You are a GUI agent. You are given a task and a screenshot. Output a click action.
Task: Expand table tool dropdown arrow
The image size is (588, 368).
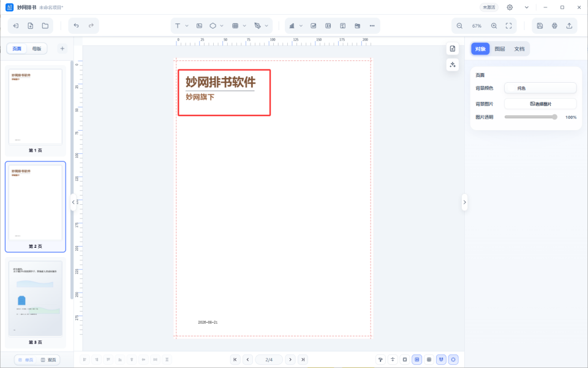(244, 26)
